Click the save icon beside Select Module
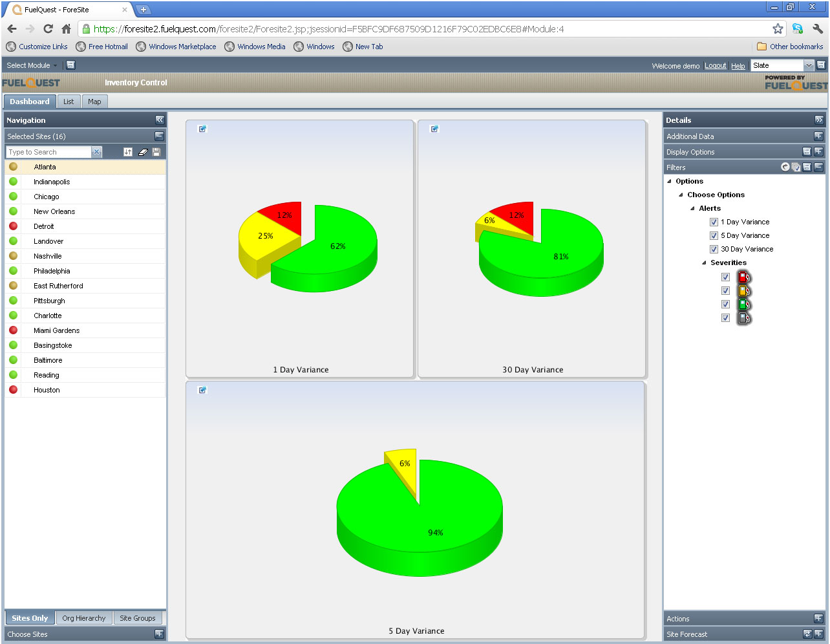 point(70,65)
